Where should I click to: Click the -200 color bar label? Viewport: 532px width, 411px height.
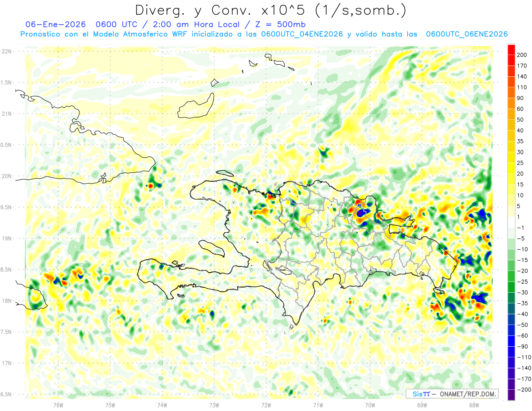click(524, 389)
